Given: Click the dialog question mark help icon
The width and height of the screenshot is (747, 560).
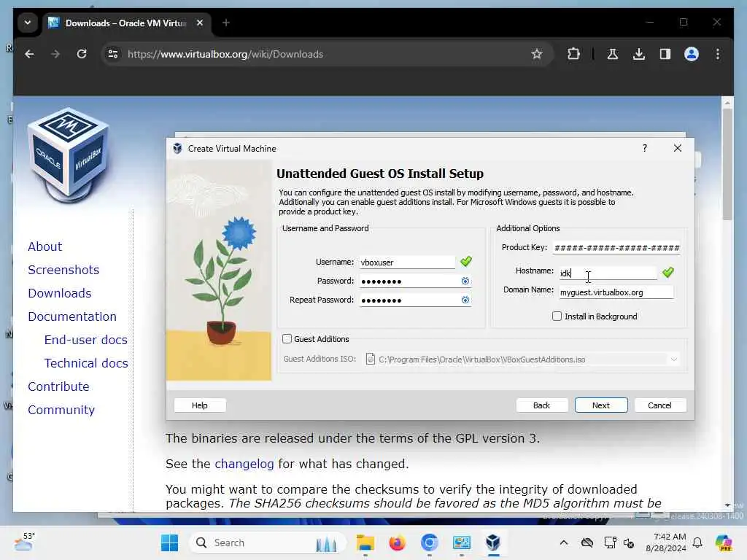Looking at the screenshot, I should [x=645, y=148].
